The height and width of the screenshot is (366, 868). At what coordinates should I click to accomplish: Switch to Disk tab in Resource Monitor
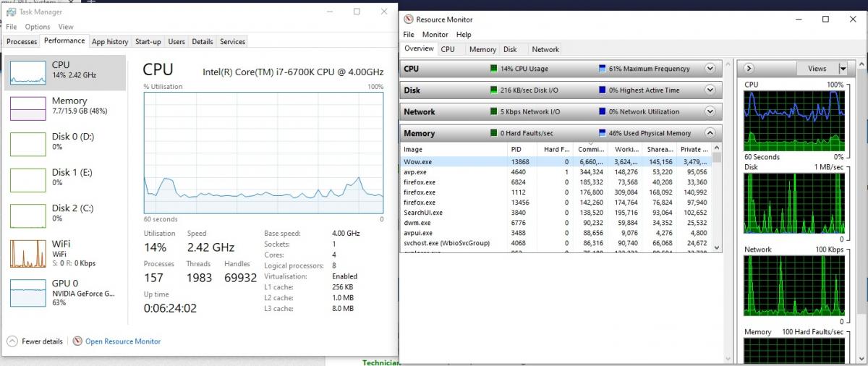coord(510,49)
